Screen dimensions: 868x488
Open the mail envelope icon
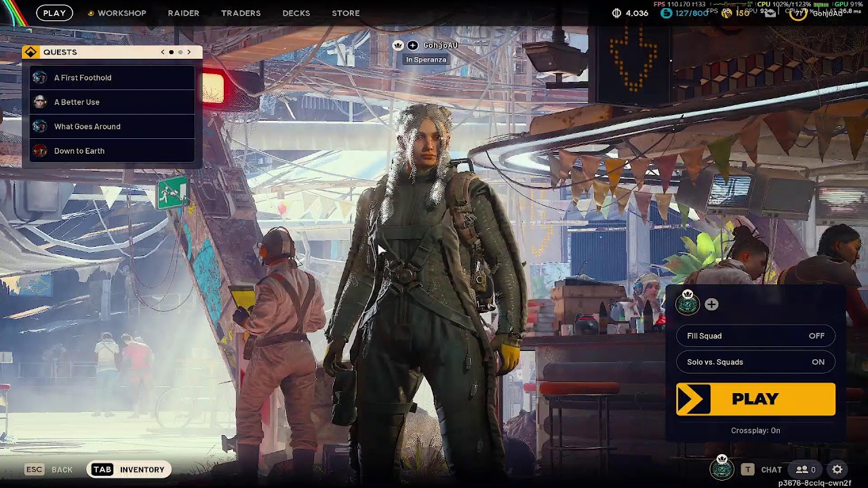[770, 14]
